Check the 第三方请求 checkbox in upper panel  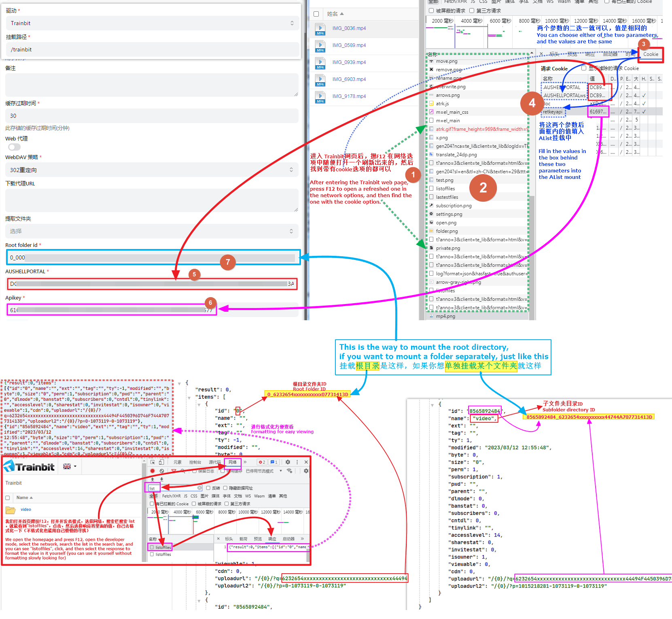click(x=472, y=11)
